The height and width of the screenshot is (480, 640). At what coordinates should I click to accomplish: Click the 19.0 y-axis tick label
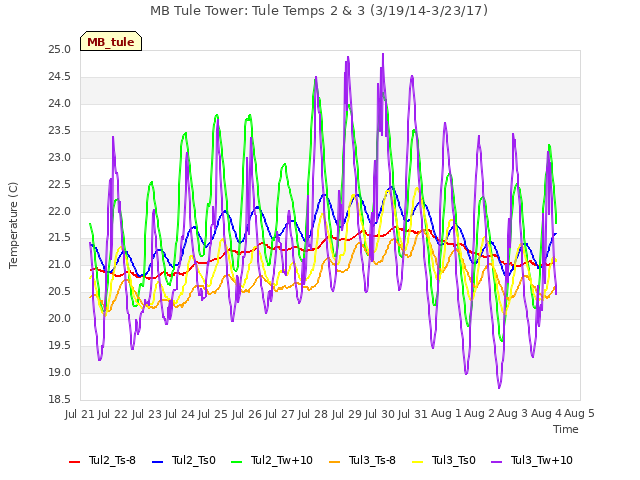(60, 373)
